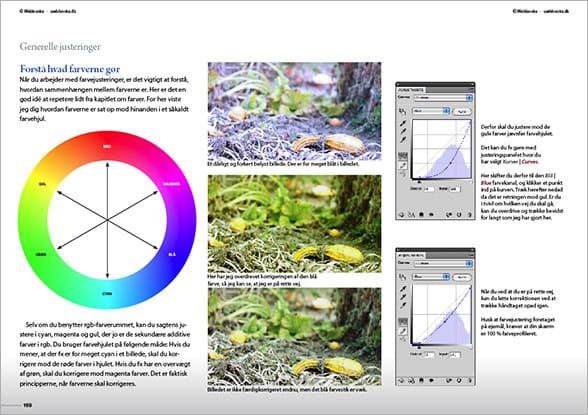
Task: Click the BLÅ label on color wheel
Action: pos(172,255)
